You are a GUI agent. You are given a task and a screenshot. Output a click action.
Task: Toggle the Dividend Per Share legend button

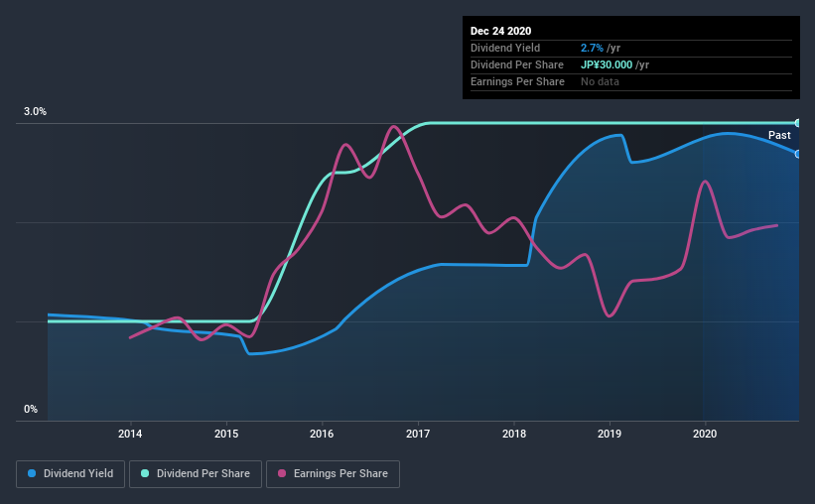196,474
